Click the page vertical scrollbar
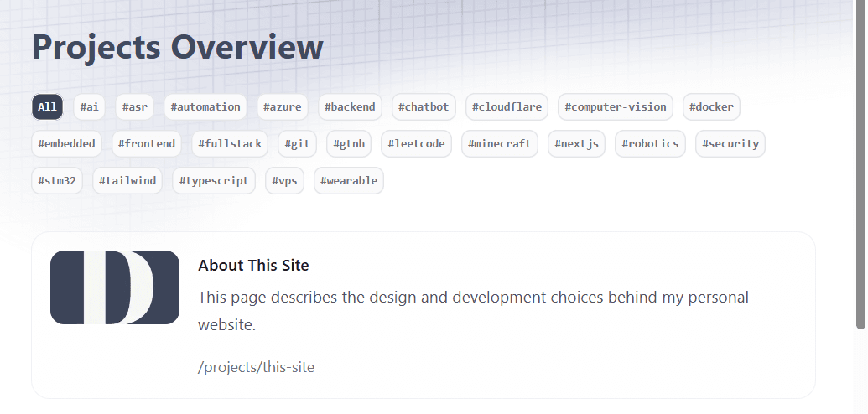Viewport: 868px width, 414px height. (860, 168)
